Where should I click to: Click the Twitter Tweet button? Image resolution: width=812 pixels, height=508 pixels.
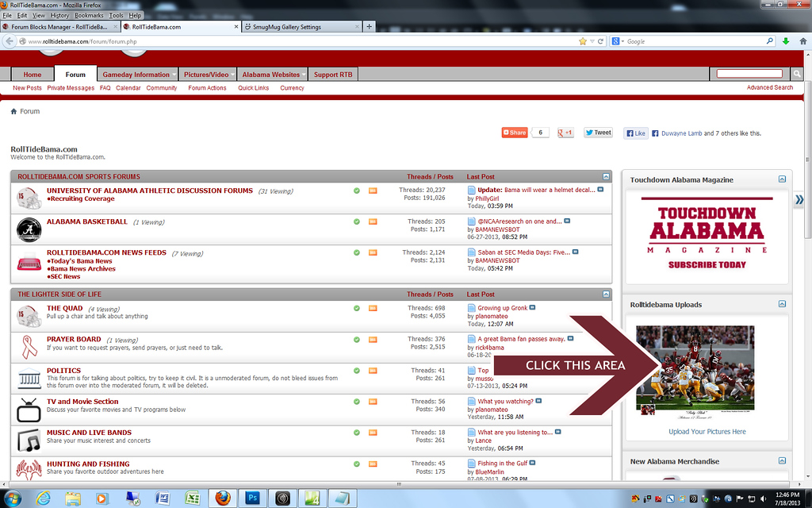pos(599,133)
